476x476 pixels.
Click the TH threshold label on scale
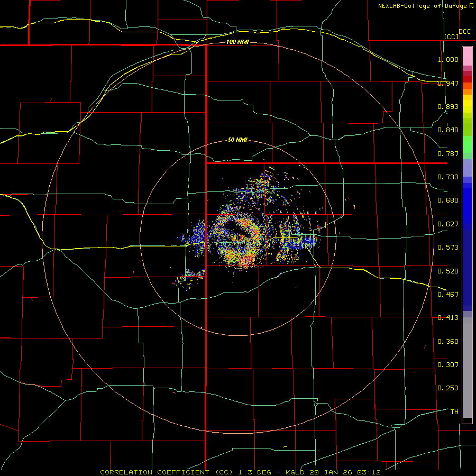pyautogui.click(x=454, y=412)
